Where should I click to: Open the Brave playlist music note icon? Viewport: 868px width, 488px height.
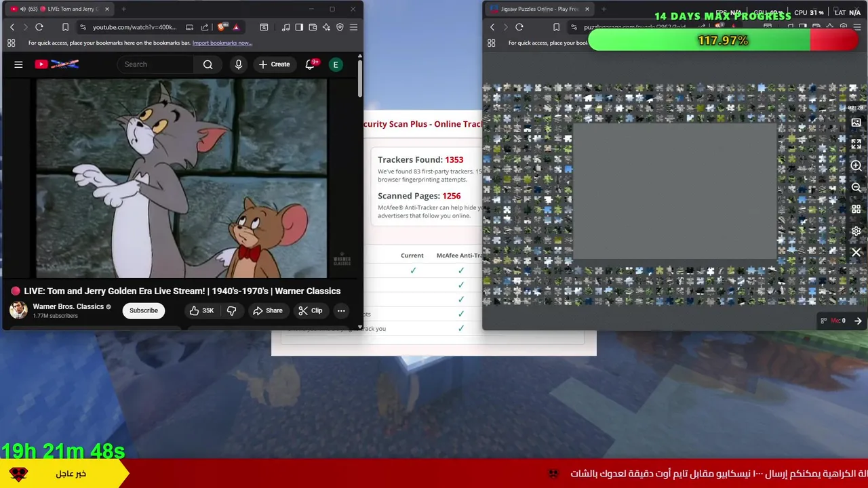[x=285, y=27]
